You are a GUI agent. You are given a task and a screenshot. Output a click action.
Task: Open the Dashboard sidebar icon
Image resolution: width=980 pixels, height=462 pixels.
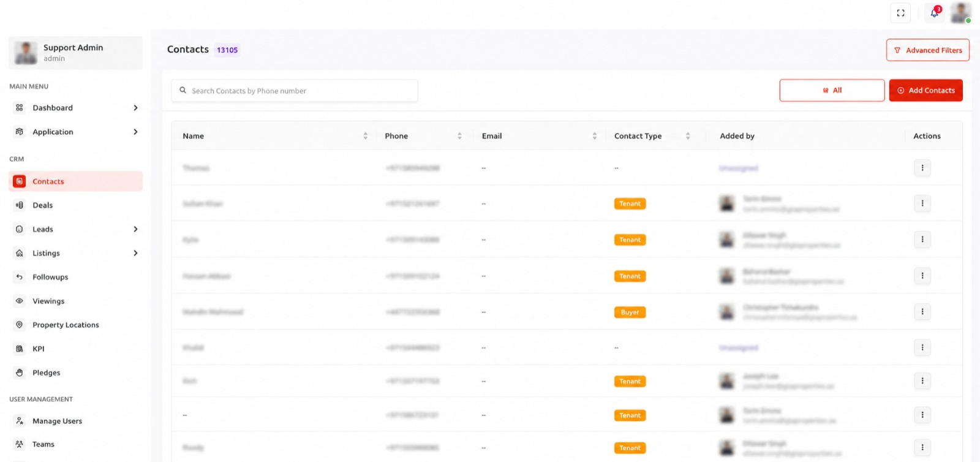pyautogui.click(x=20, y=108)
